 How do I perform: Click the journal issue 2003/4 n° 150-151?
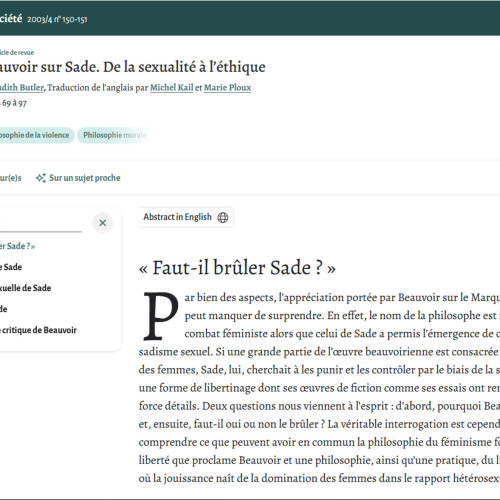[x=57, y=19]
